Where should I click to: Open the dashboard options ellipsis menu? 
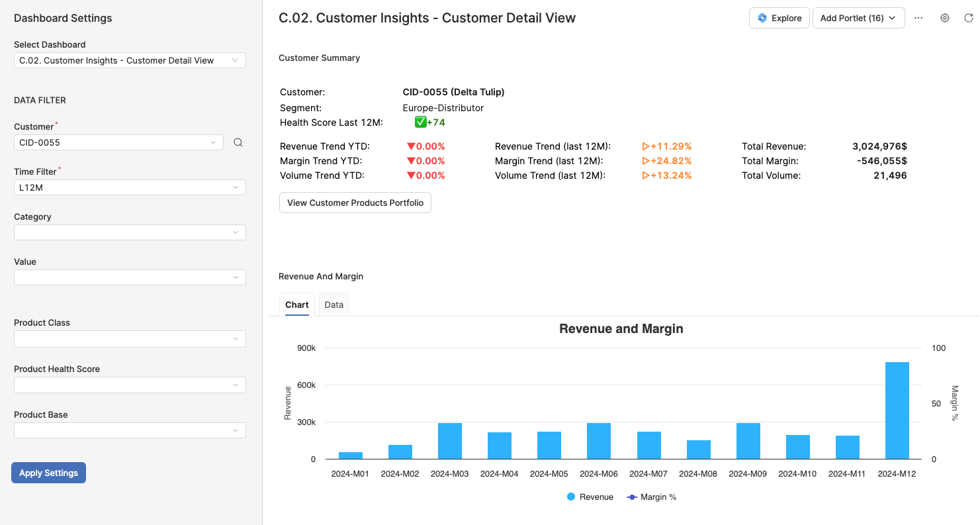click(918, 18)
